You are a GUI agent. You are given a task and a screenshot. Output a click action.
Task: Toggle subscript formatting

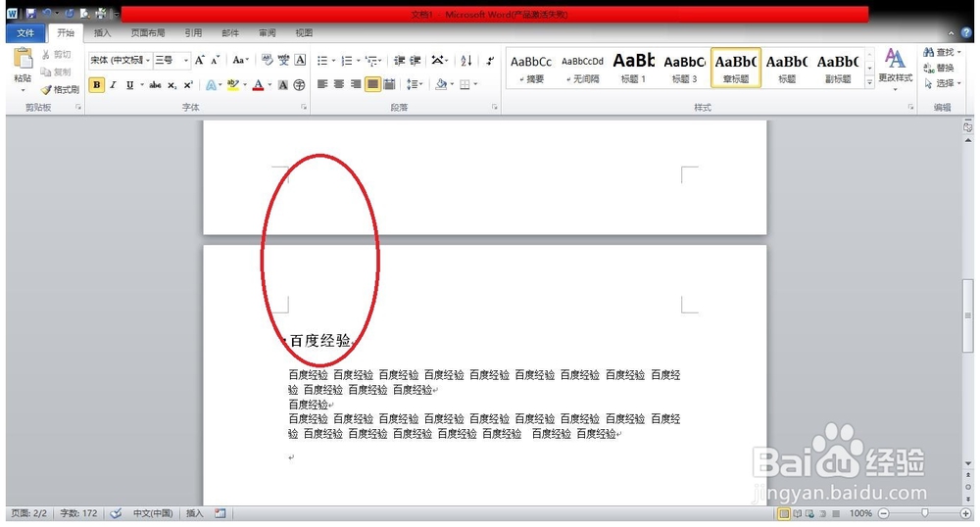(171, 85)
